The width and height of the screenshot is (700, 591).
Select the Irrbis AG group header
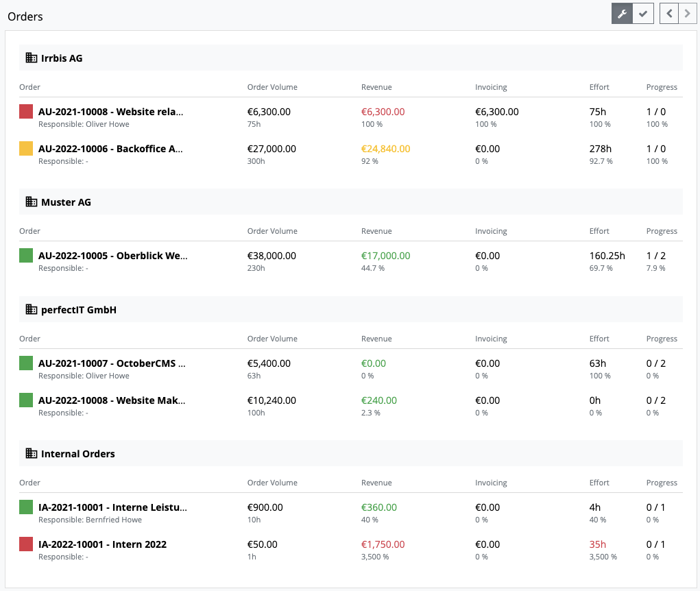[x=351, y=58]
